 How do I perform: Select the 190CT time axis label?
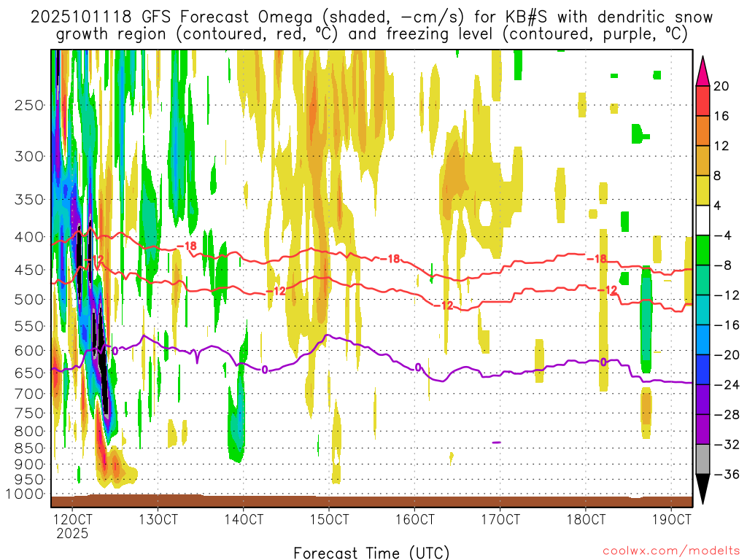671,519
